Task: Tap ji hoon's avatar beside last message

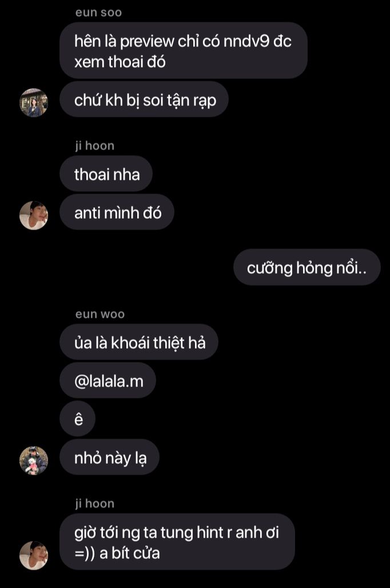Action: (34, 555)
